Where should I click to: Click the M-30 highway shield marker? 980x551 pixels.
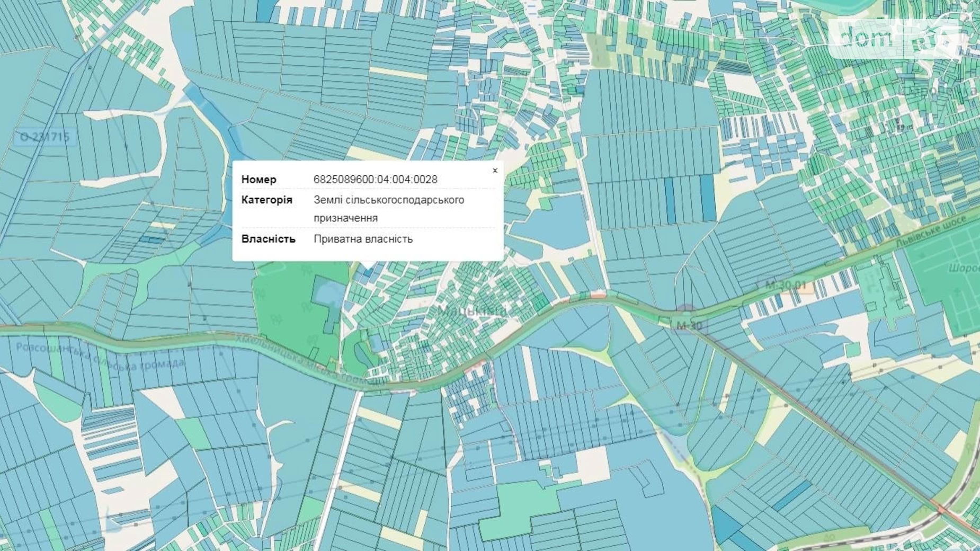(689, 325)
